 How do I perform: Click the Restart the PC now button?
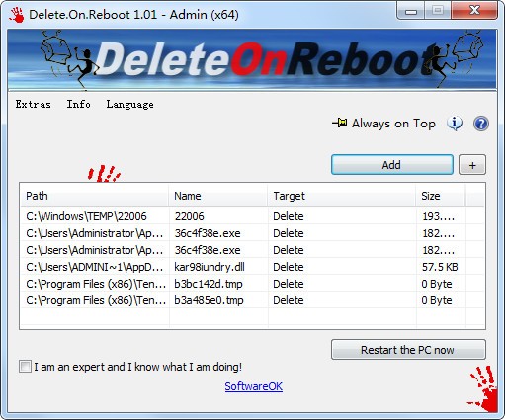point(408,350)
